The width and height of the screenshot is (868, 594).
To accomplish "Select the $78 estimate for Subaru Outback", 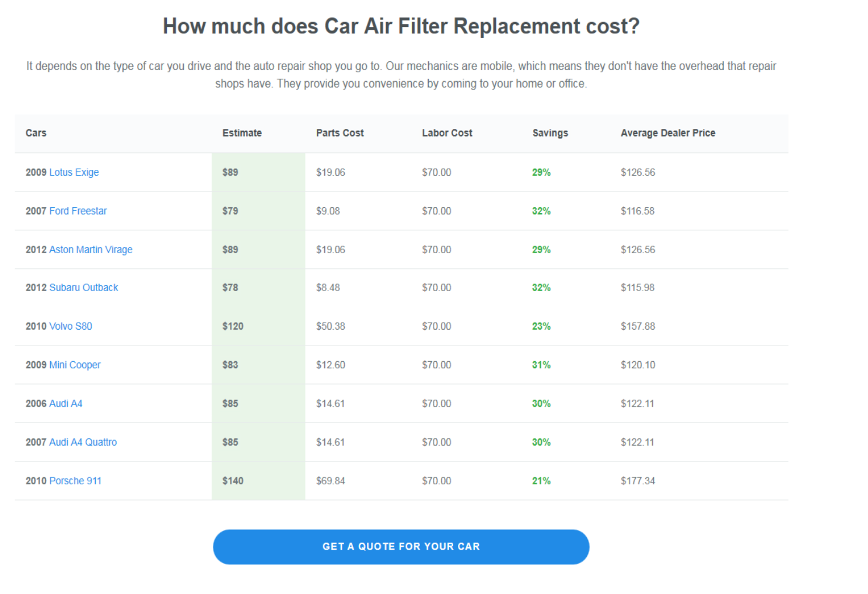I will pyautogui.click(x=230, y=288).
